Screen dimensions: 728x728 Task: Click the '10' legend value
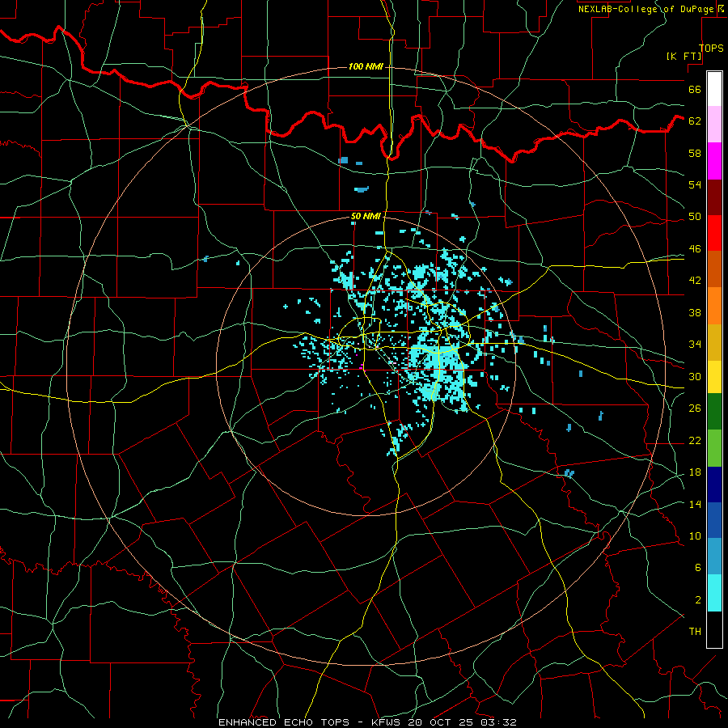tap(695, 535)
